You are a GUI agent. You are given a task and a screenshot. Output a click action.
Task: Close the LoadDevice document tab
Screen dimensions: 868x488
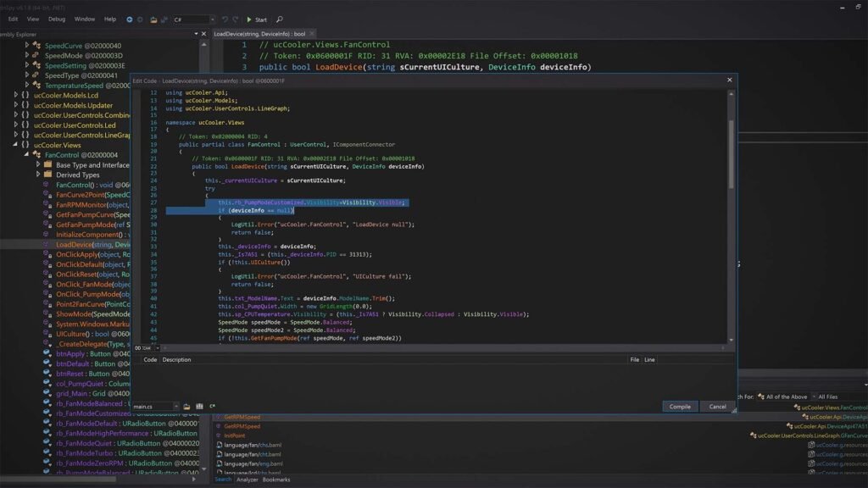(x=310, y=34)
